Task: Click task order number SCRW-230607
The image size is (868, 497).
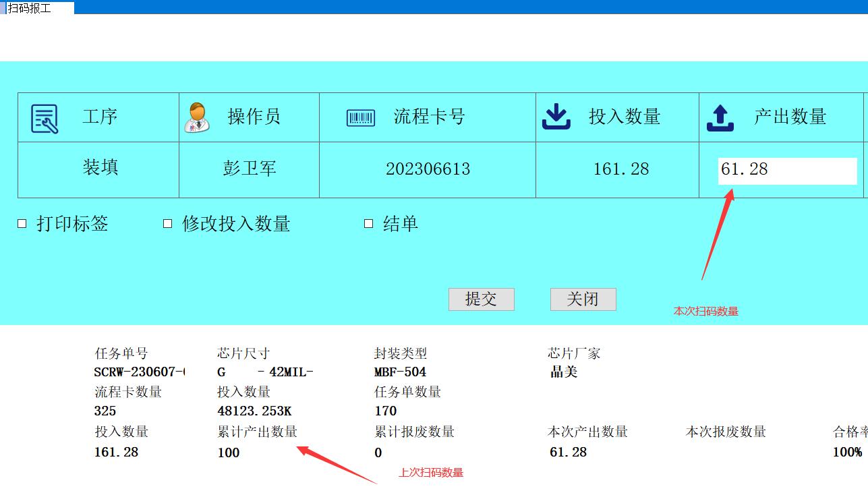Action: pyautogui.click(x=140, y=372)
